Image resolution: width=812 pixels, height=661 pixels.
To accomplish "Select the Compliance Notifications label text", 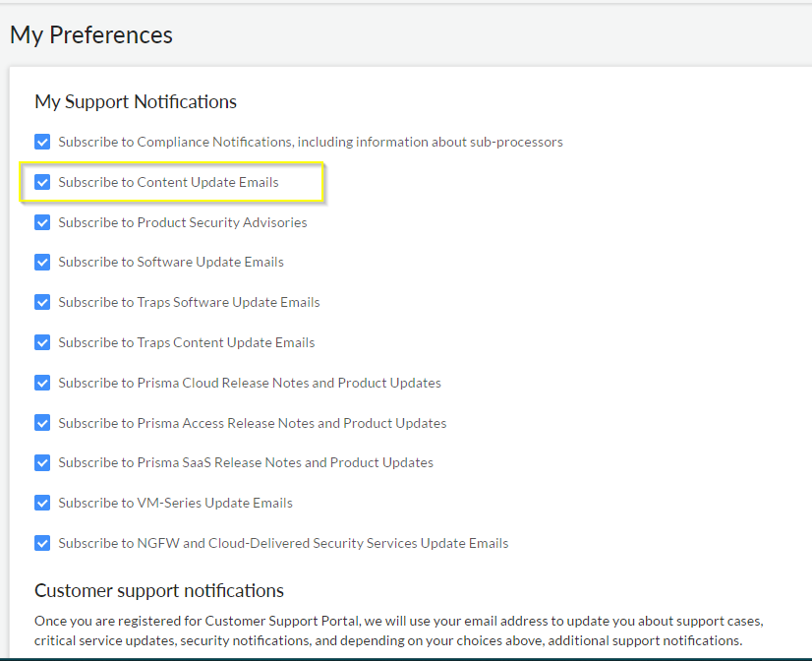I will (x=311, y=142).
